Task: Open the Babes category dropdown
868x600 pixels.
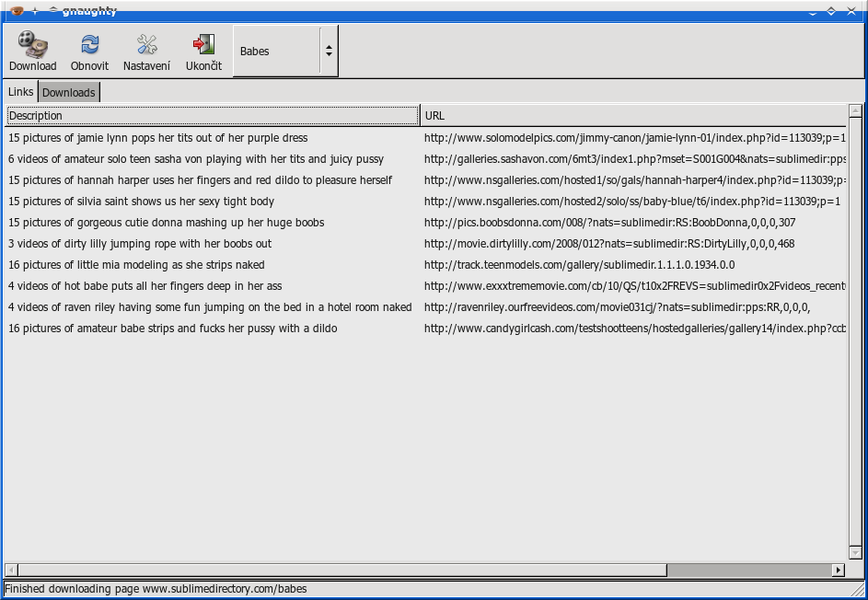Action: click(285, 51)
